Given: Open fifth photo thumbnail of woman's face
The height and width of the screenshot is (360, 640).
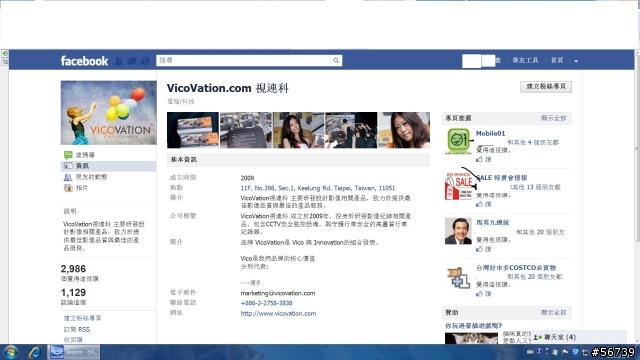Looking at the screenshot, I should 404,130.
